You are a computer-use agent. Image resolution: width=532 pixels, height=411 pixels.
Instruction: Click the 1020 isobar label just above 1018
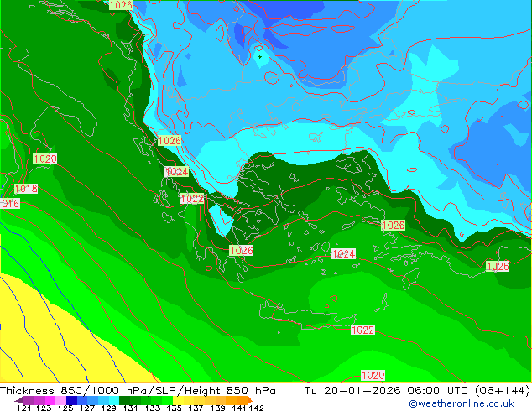[44, 159]
